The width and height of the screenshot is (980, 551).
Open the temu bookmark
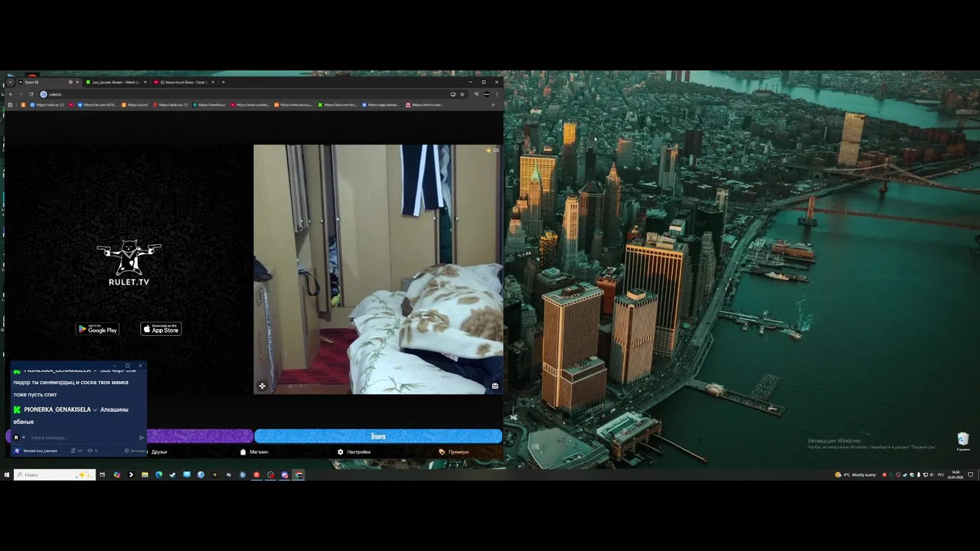(x=294, y=105)
